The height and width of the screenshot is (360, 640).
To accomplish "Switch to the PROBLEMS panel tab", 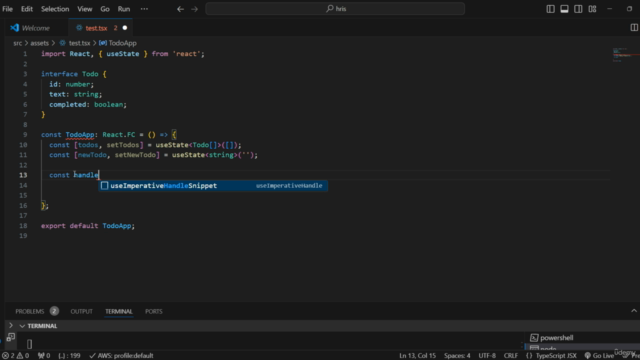I will click(x=30, y=311).
